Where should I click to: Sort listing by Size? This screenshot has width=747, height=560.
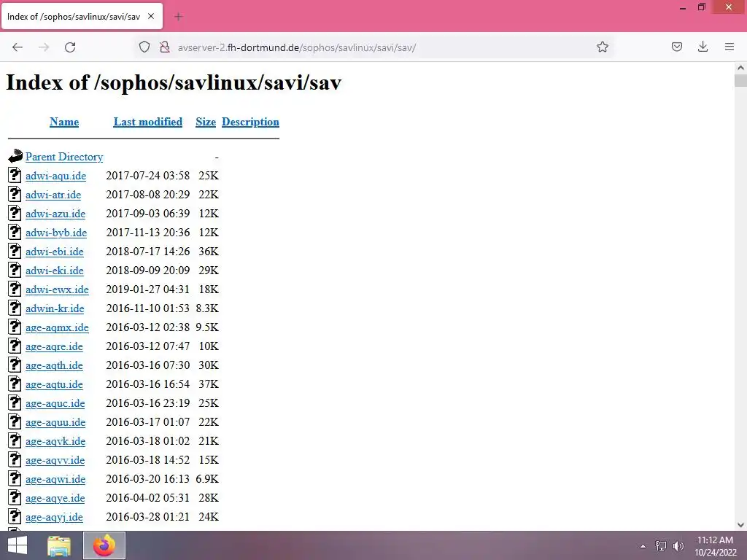tap(206, 122)
